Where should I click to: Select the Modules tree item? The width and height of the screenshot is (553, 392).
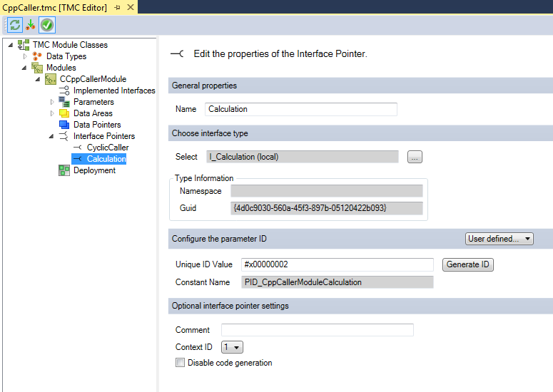(61, 68)
